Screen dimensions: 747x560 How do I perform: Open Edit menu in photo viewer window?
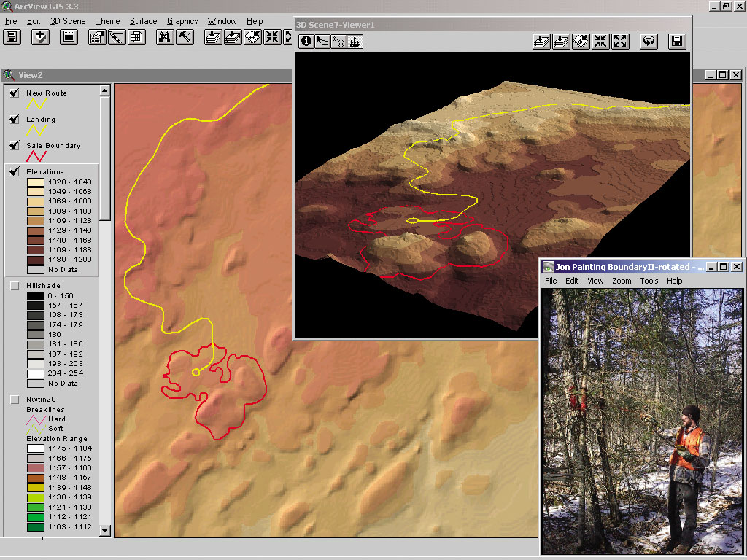point(572,281)
